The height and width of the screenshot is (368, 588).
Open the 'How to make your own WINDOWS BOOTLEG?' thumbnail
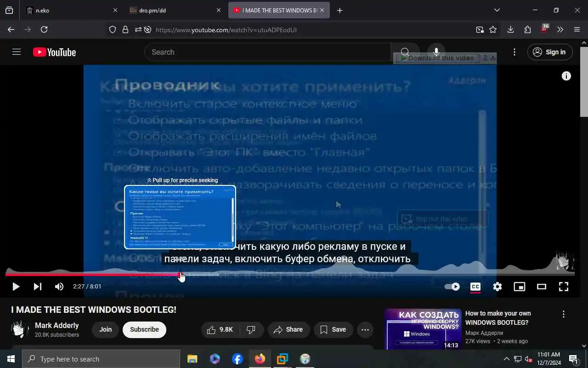point(423,329)
